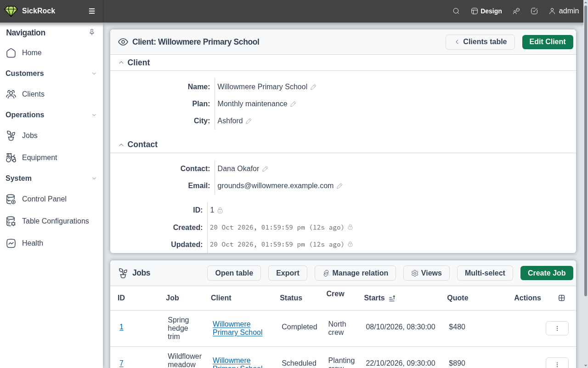This screenshot has width=588, height=368.
Task: Open Table Configurations in the navigation
Action: [51, 221]
